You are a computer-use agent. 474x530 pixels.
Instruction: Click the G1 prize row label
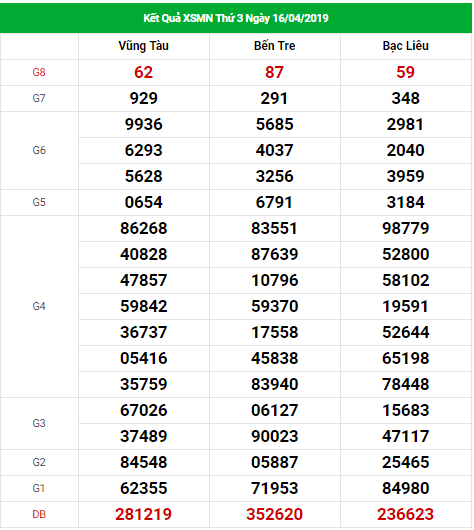click(39, 488)
